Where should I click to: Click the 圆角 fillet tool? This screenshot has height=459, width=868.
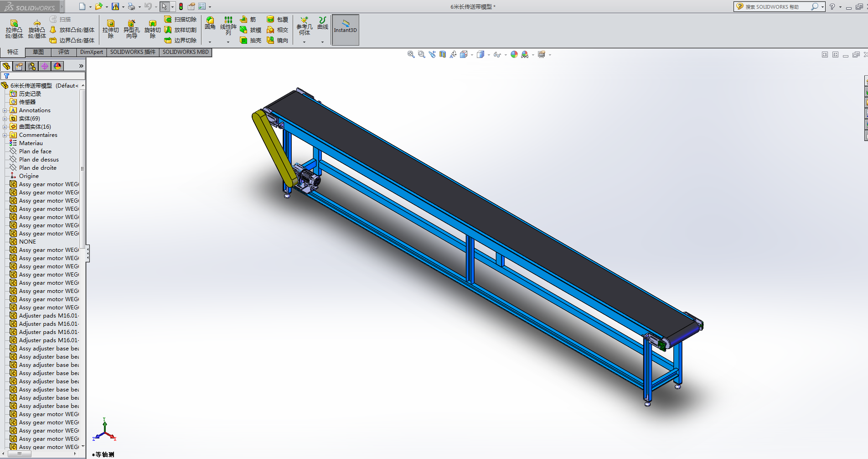tap(210, 23)
